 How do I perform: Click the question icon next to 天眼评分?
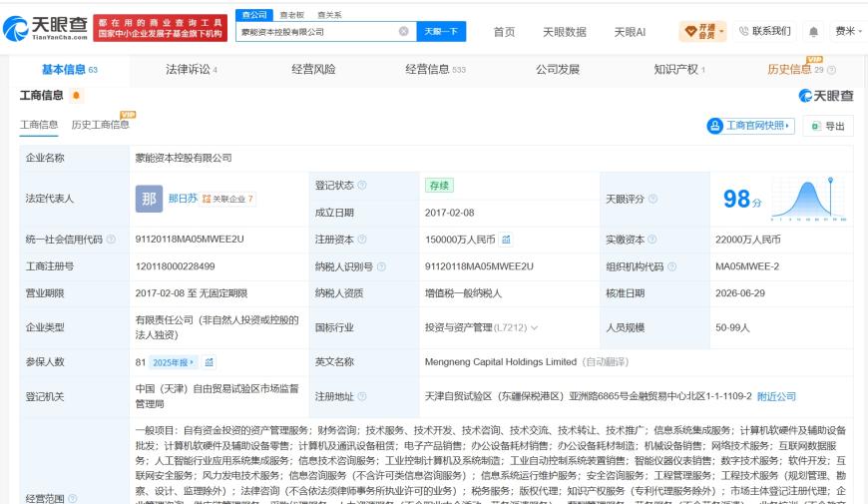click(x=652, y=199)
